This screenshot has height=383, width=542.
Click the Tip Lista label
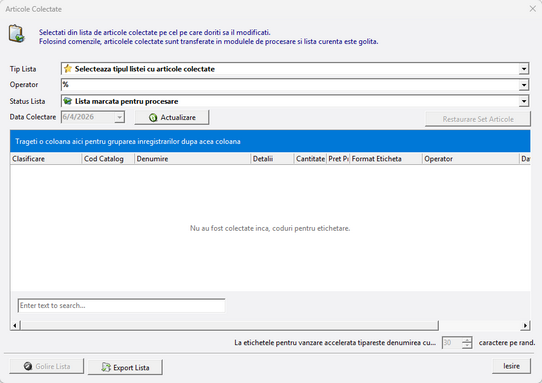23,69
